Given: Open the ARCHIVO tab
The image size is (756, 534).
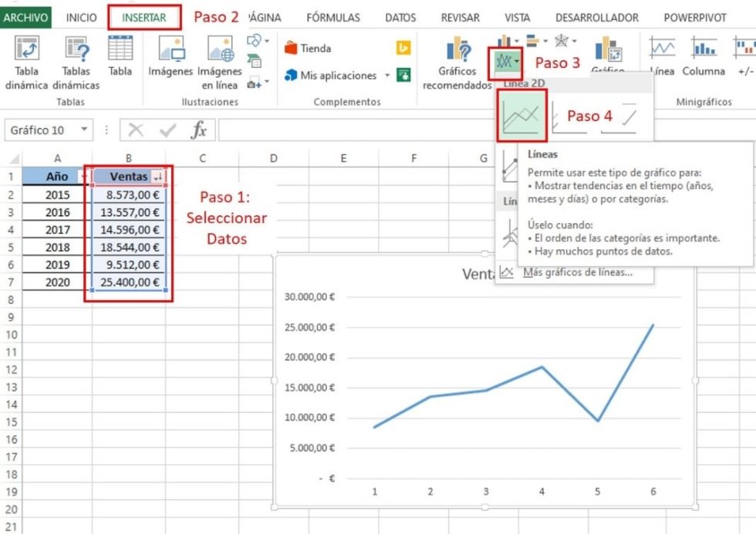Looking at the screenshot, I should click(25, 18).
